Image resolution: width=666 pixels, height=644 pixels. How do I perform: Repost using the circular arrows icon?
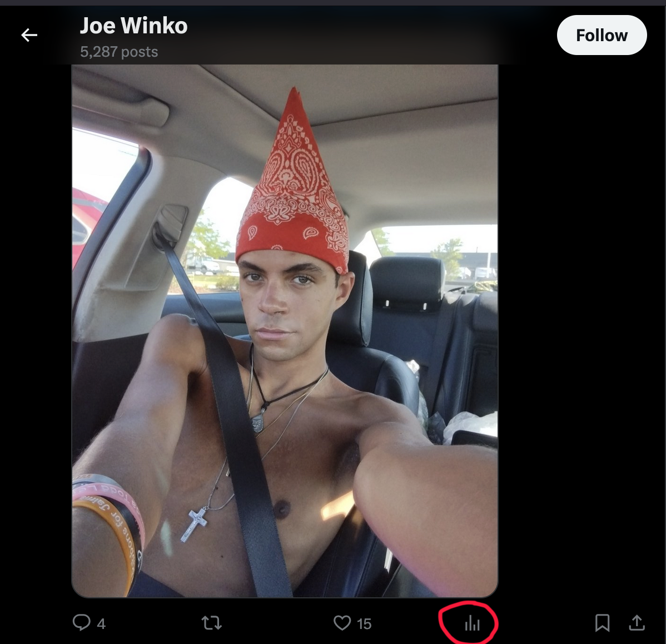[x=211, y=623]
